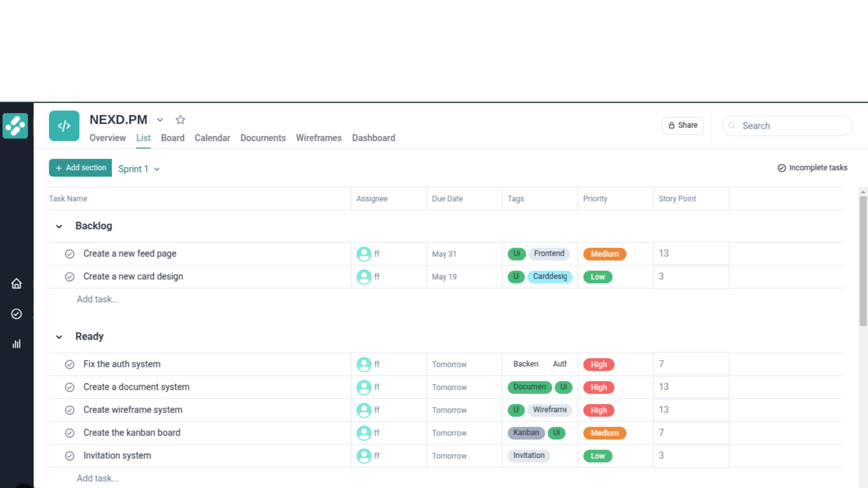Edit story point 7 for Fix the auth system

pos(691,364)
